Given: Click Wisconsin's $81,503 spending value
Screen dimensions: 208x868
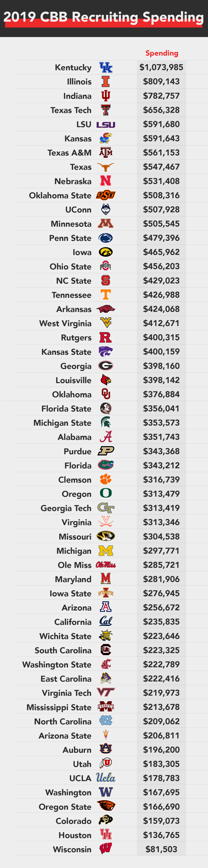Looking at the screenshot, I should [161, 849].
